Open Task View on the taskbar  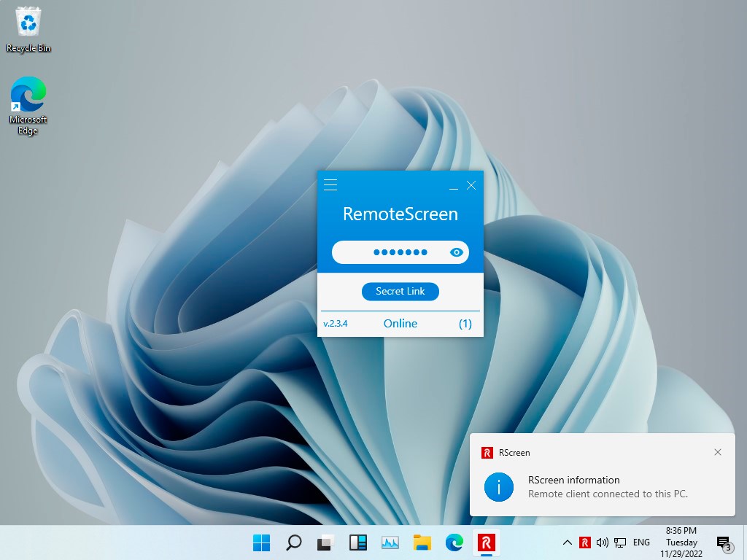pyautogui.click(x=325, y=542)
